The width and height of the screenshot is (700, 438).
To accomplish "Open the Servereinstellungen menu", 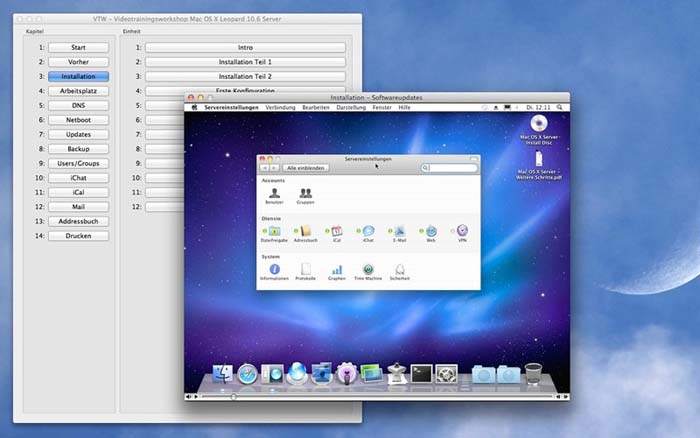I will click(231, 108).
